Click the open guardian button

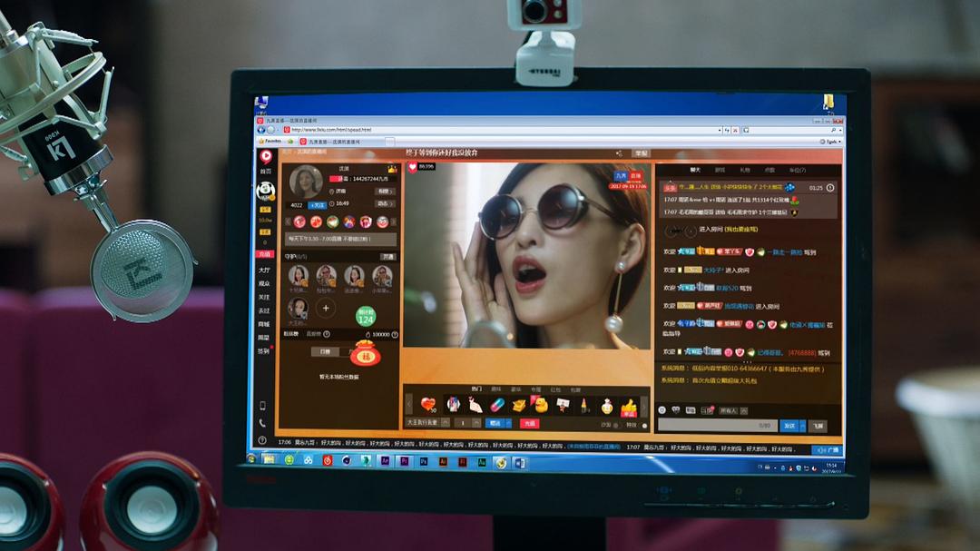pyautogui.click(x=387, y=257)
